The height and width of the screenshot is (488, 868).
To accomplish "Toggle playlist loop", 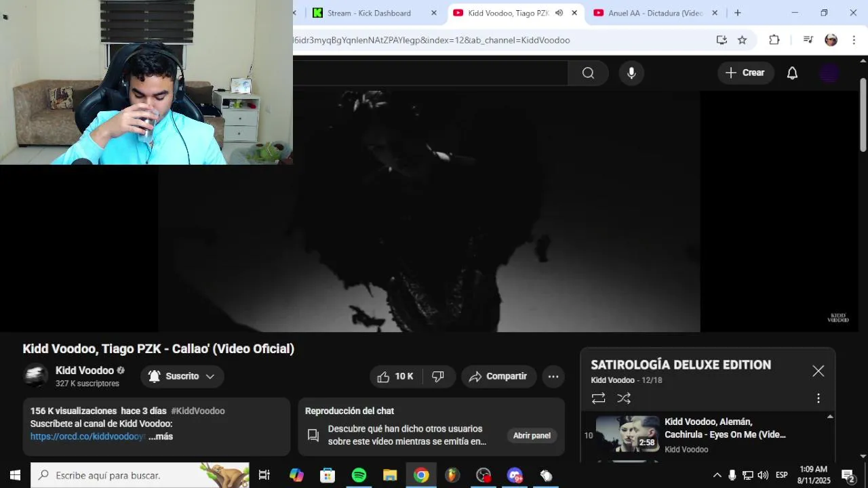I will coord(598,399).
